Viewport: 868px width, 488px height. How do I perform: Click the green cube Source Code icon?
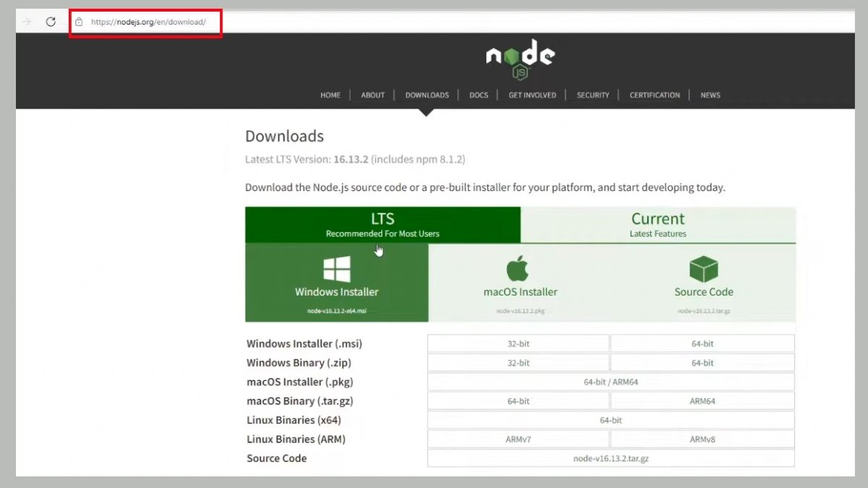click(x=703, y=269)
